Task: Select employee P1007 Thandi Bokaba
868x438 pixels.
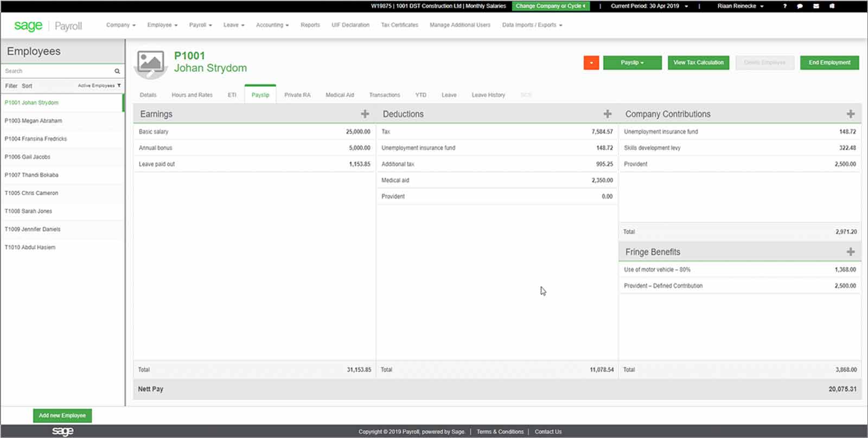Action: [62, 175]
